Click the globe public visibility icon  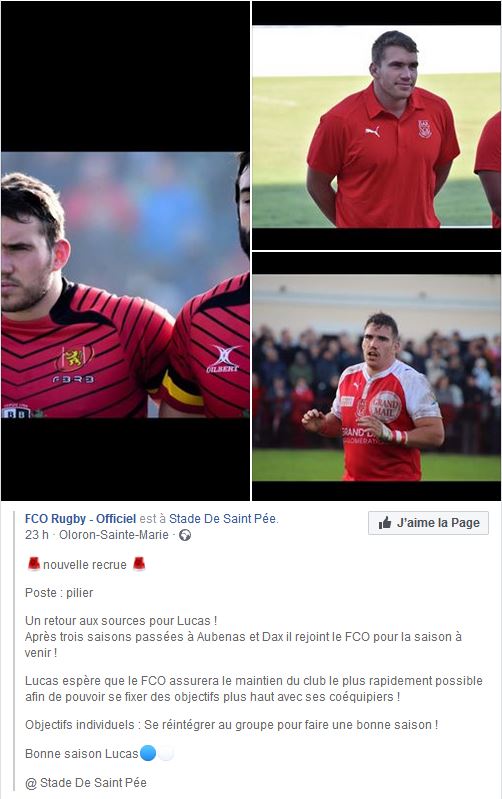(186, 535)
